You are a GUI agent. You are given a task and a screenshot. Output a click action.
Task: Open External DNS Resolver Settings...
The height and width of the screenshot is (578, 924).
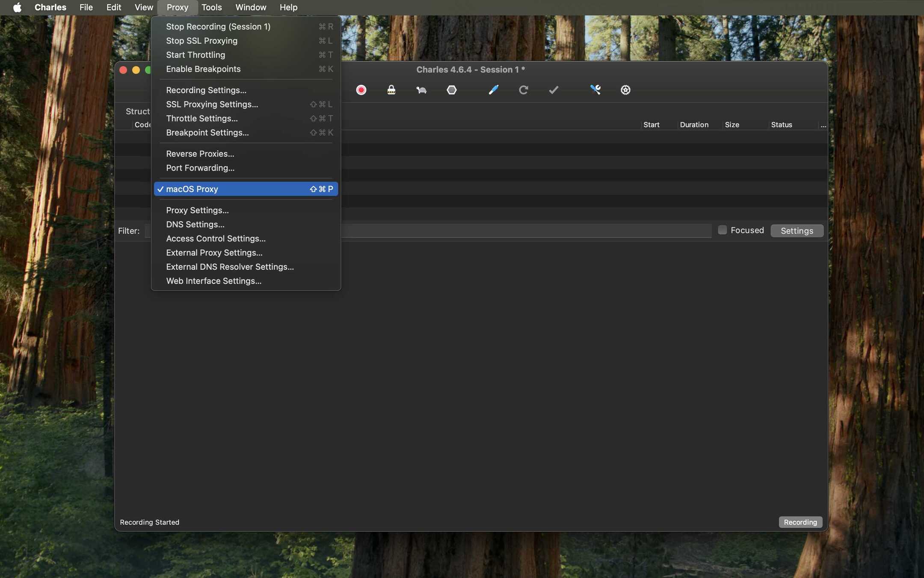pyautogui.click(x=246, y=267)
